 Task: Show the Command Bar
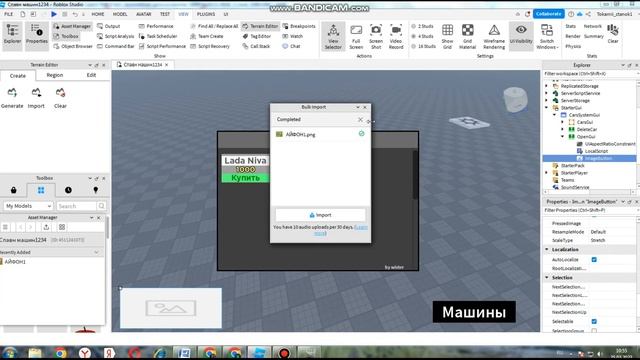click(x=116, y=47)
